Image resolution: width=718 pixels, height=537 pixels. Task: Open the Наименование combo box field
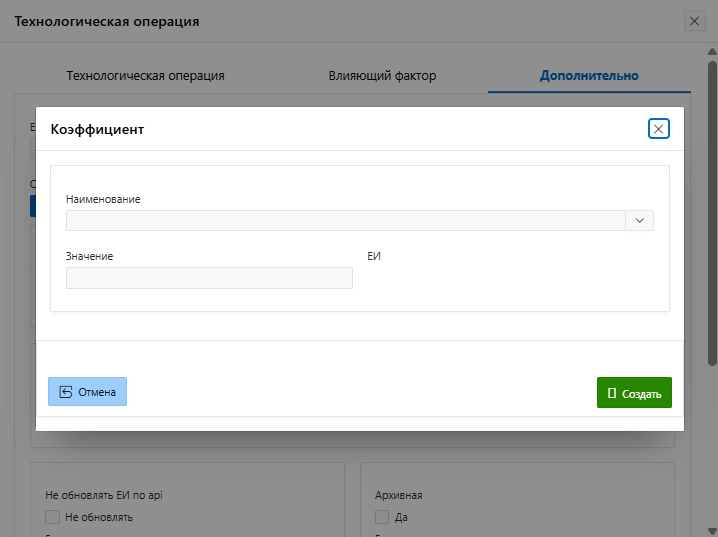pos(345,221)
